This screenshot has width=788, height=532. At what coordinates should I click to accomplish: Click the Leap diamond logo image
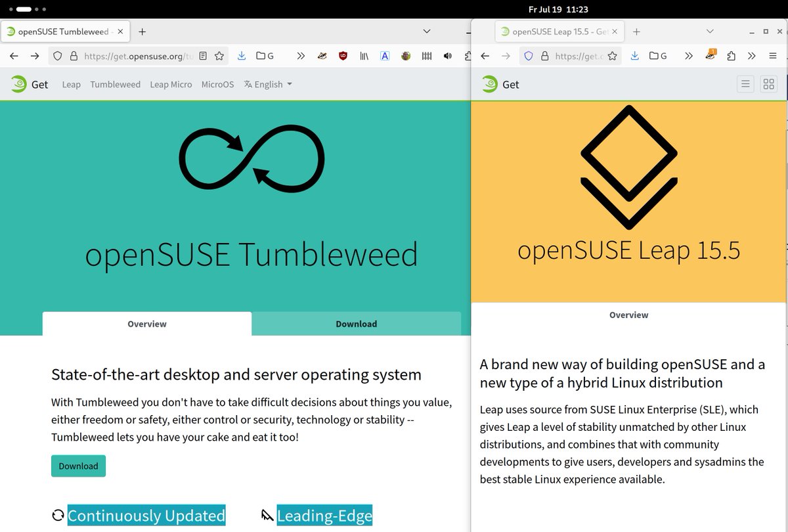[x=629, y=167]
